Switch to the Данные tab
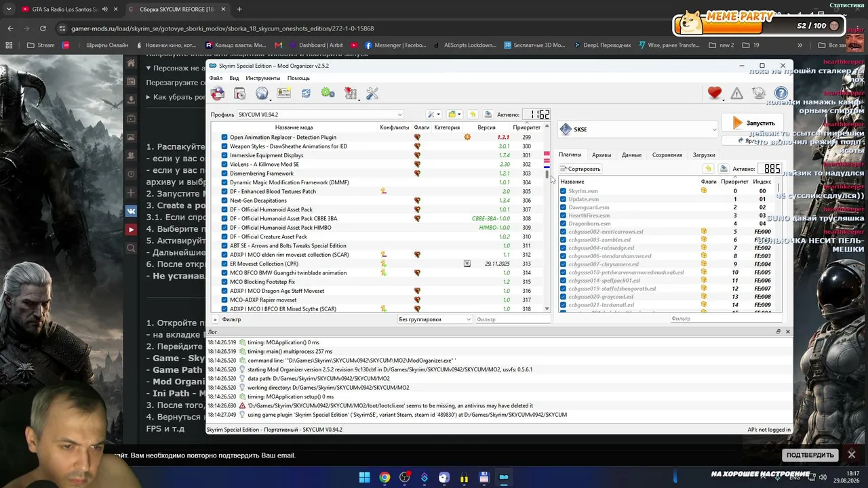 (x=631, y=155)
